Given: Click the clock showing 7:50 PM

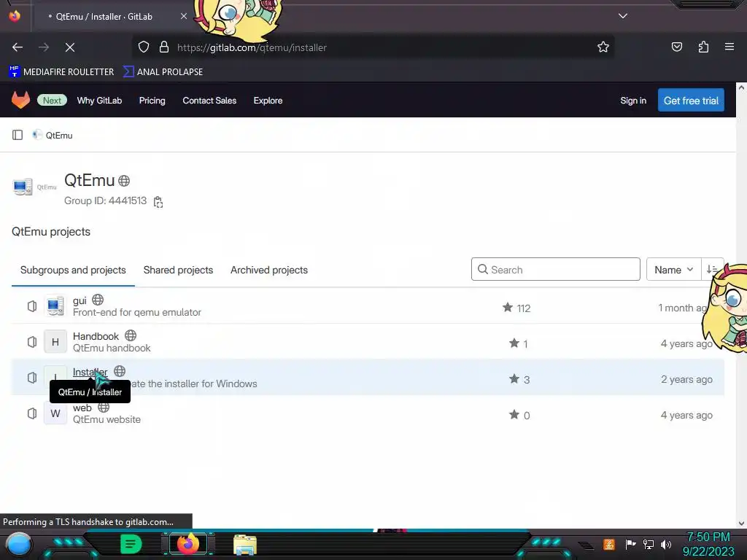Looking at the screenshot, I should (x=708, y=537).
